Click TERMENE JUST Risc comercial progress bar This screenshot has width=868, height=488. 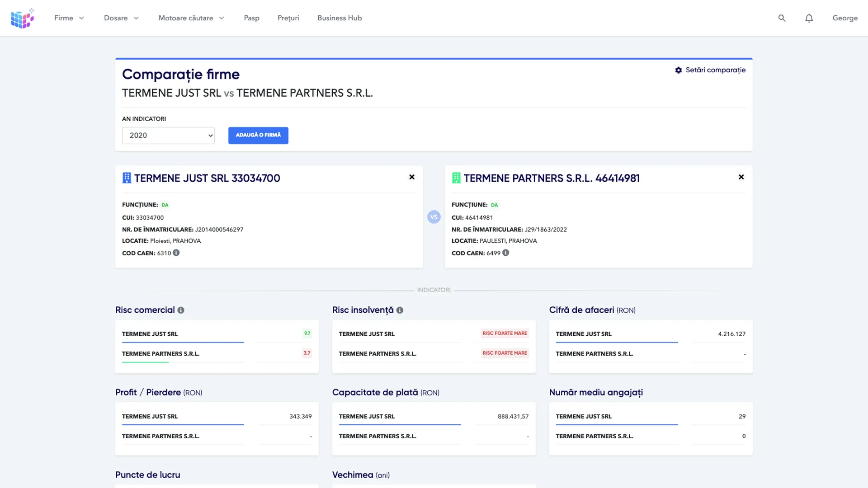pos(183,343)
